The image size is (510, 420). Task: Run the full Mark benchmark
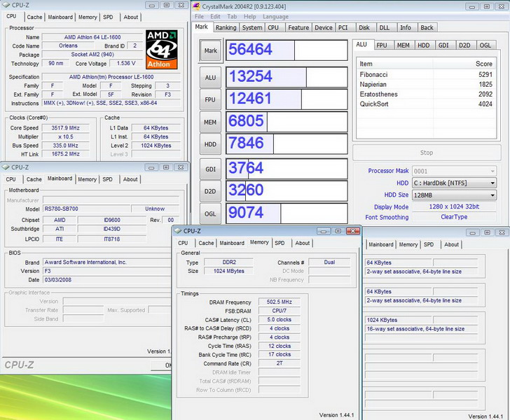[210, 50]
